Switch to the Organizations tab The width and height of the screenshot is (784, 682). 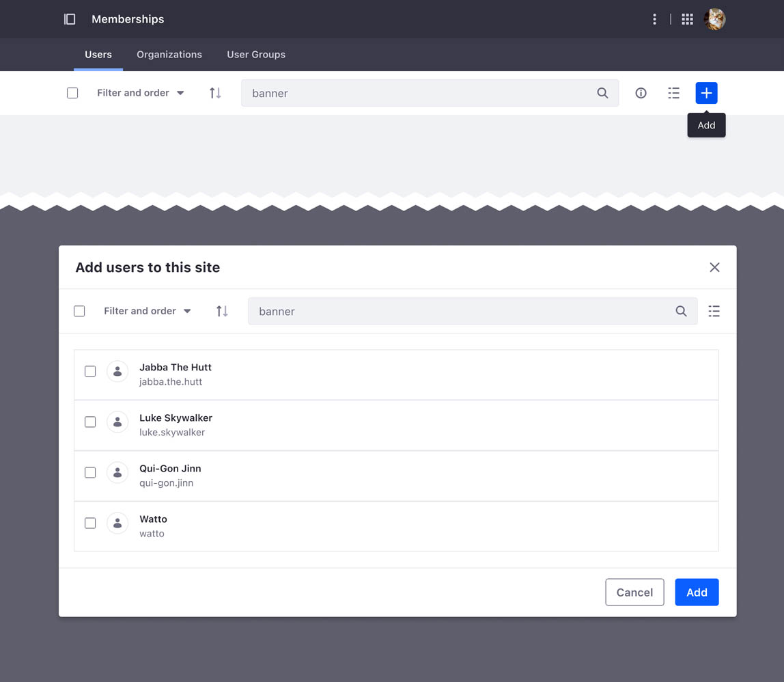(x=169, y=55)
